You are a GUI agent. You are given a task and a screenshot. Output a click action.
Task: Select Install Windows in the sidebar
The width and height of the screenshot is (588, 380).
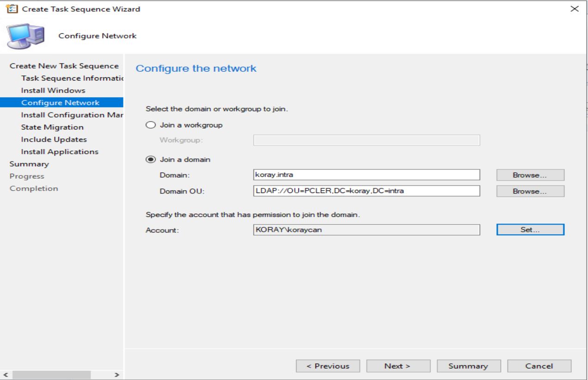tap(52, 90)
